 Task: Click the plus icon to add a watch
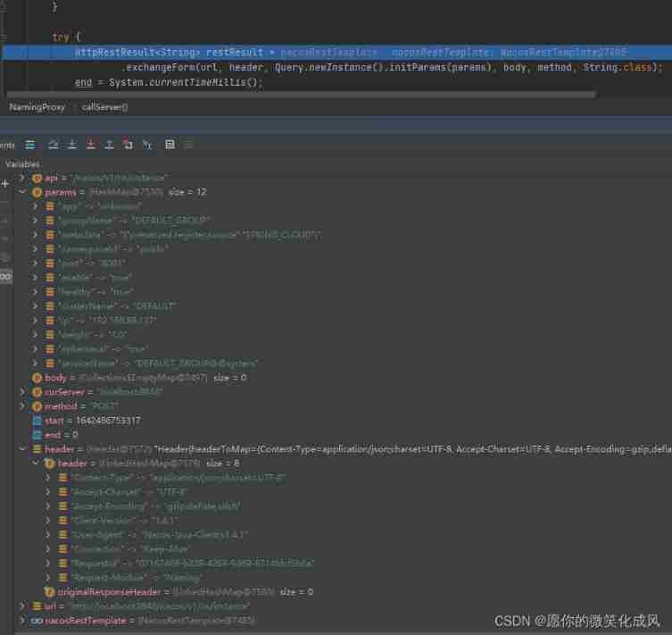click(5, 184)
